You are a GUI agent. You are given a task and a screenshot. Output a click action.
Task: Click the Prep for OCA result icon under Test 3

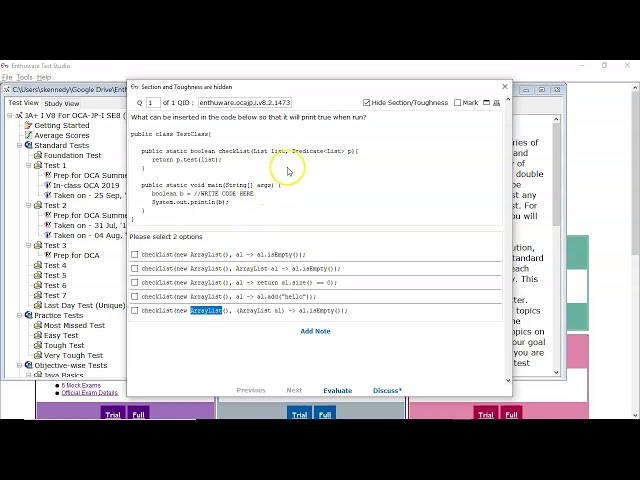48,255
